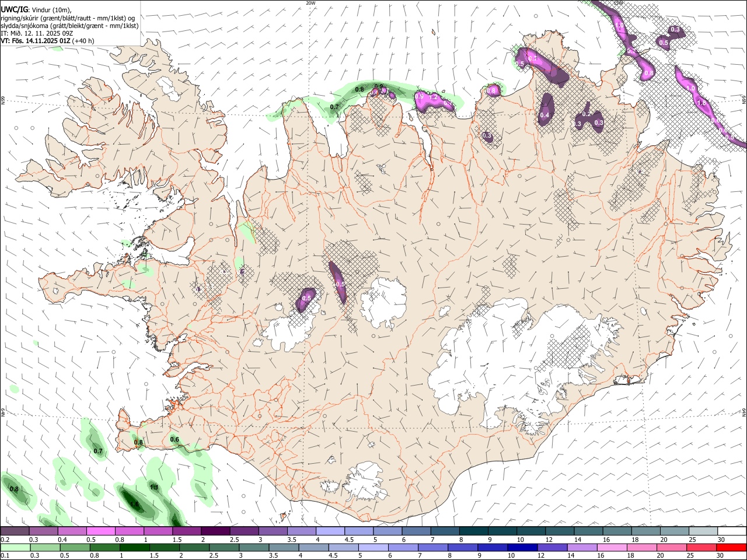
Task: Click the bright red 30 swatch in lower legend
Action: click(731, 547)
